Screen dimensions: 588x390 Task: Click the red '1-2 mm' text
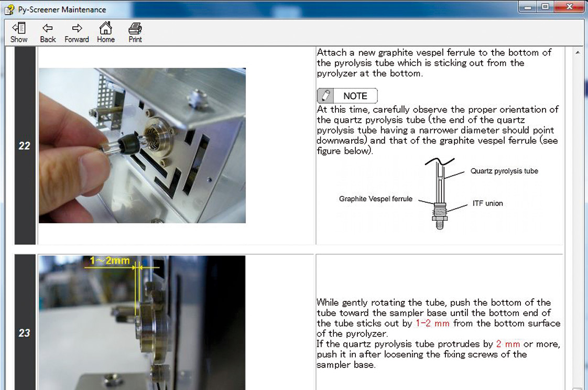[x=432, y=323]
